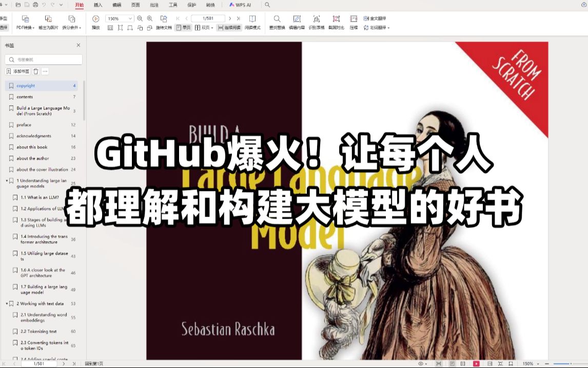Click the Print icon in quick access bar

pos(35,5)
